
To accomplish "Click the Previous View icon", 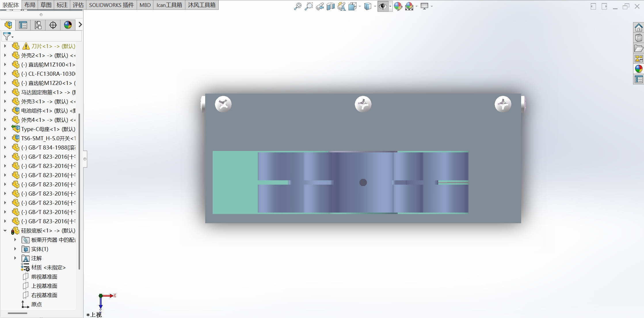I will 319,6.
